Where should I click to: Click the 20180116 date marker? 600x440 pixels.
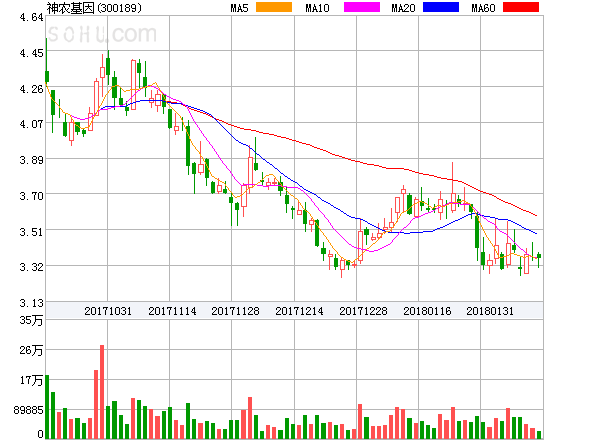[x=427, y=311]
